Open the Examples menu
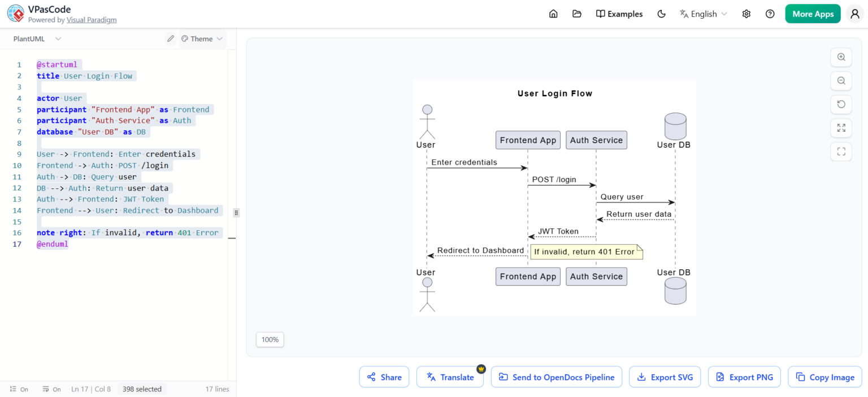This screenshot has height=397, width=868. [619, 14]
